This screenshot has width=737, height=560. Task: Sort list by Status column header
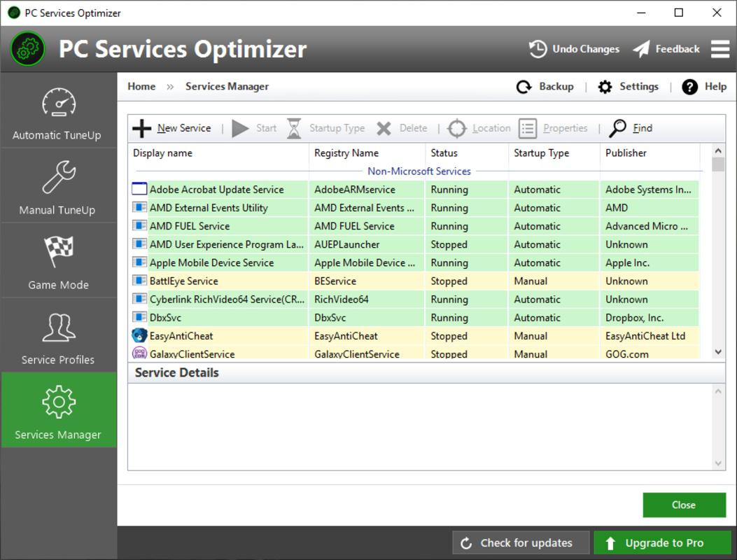point(444,153)
